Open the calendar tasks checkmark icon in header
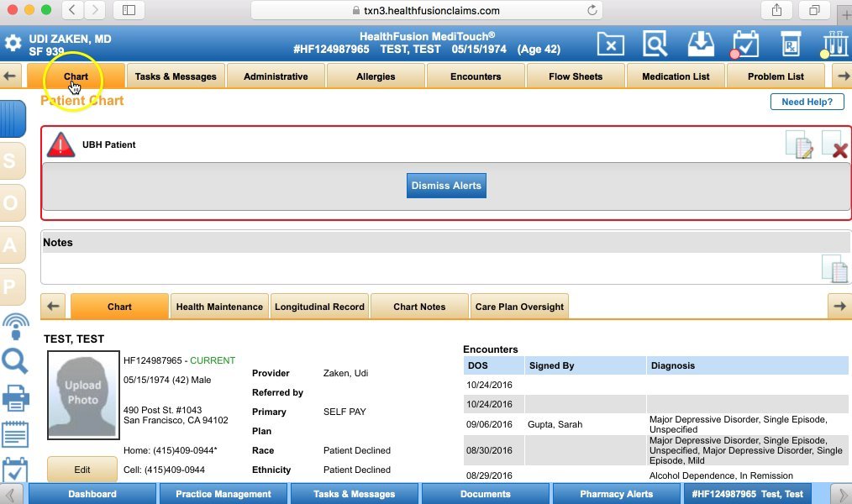The image size is (852, 504). (744, 44)
